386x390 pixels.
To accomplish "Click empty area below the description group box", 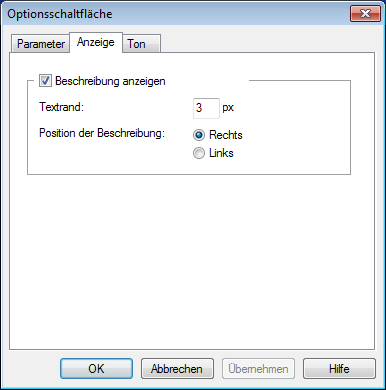I will pos(192,260).
